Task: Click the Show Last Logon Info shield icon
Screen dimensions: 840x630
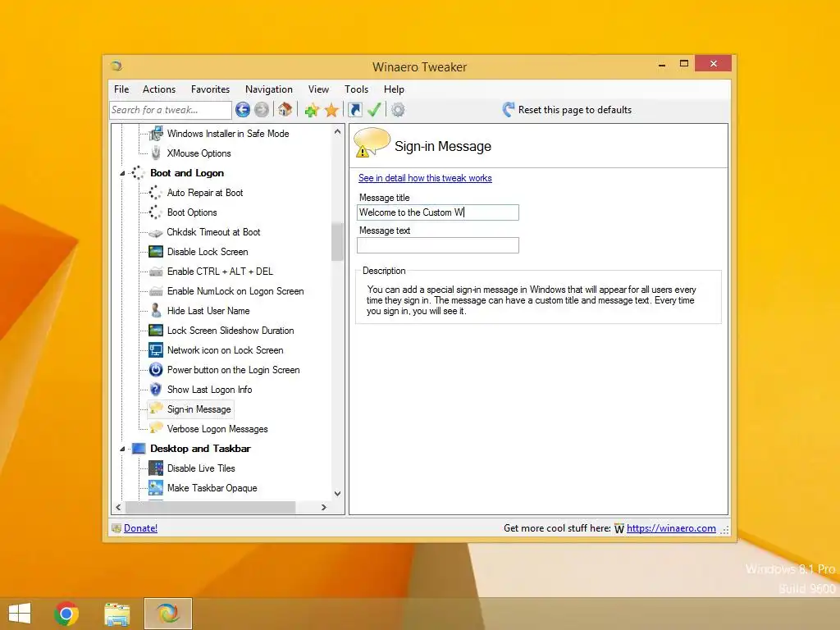Action: [156, 390]
